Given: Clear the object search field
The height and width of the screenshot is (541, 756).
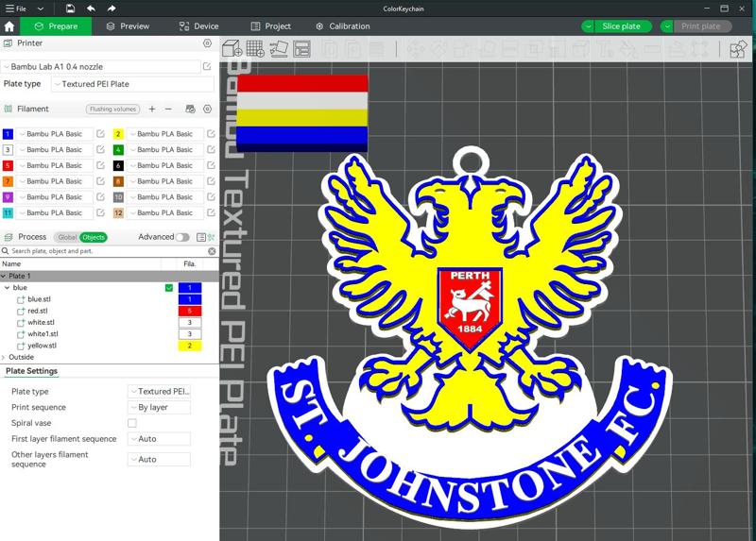Looking at the screenshot, I should point(212,251).
